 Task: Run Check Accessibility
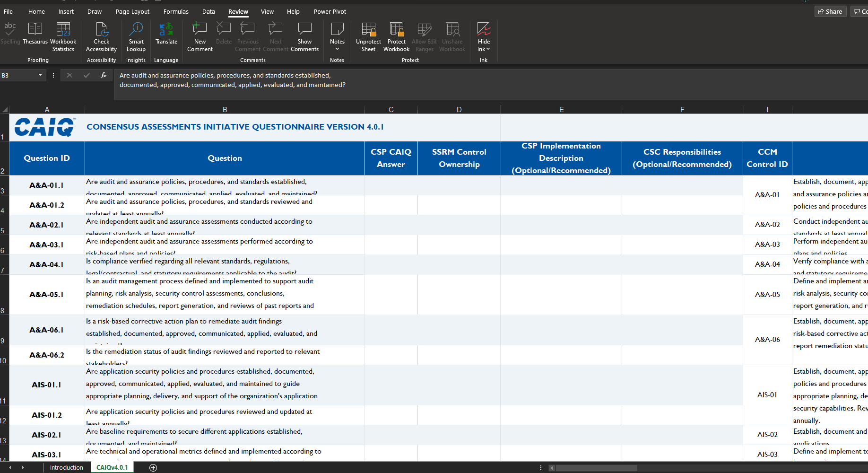coord(101,37)
